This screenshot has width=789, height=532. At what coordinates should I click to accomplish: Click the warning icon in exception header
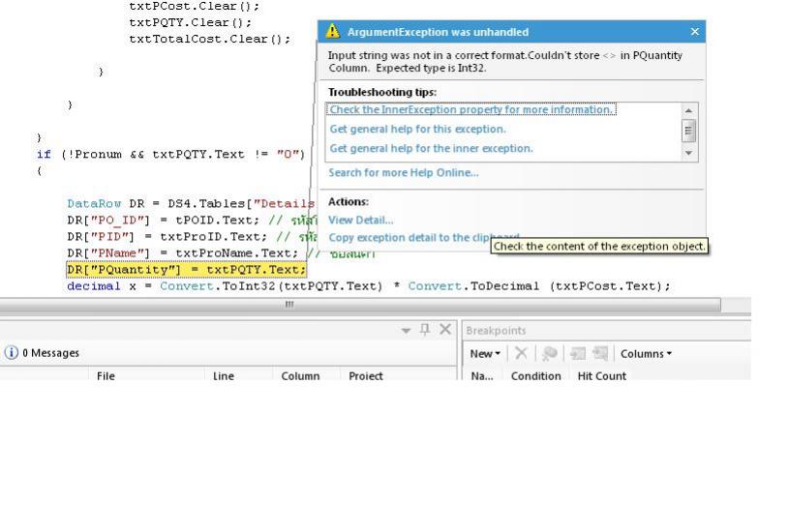pyautogui.click(x=333, y=31)
